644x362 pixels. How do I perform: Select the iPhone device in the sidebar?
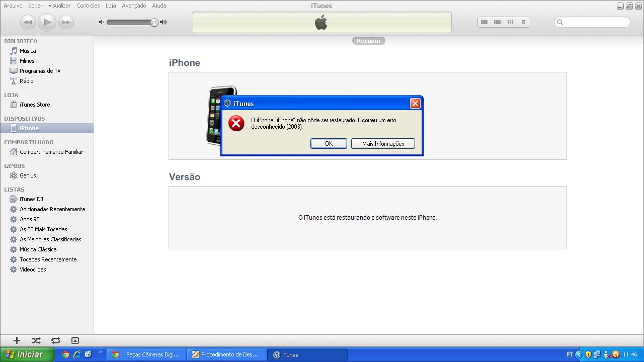(47, 128)
